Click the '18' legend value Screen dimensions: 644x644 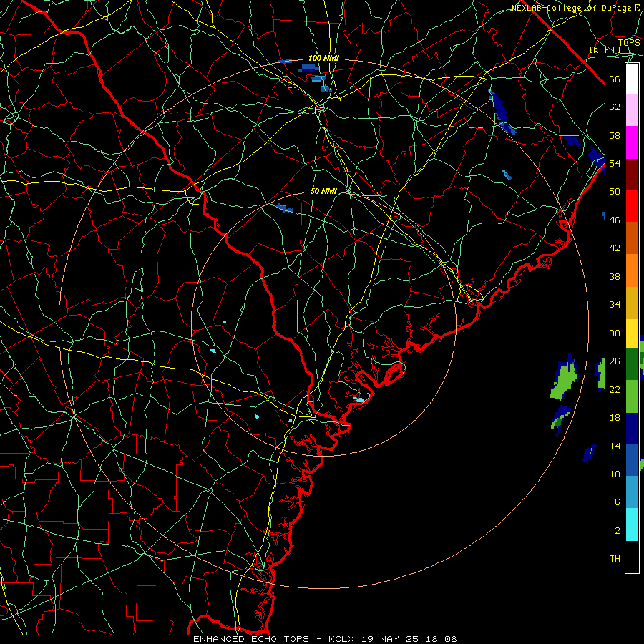coord(615,418)
